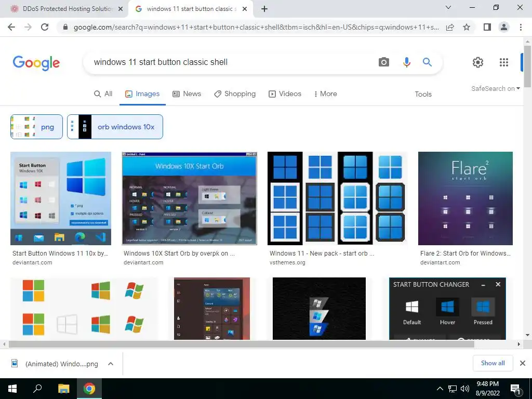532x399 pixels.
Task: Open search Tools options
Action: (x=423, y=95)
